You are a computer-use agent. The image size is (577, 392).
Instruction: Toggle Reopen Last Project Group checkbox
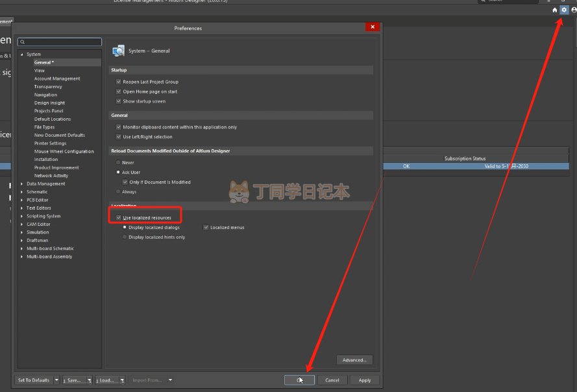[x=119, y=82]
